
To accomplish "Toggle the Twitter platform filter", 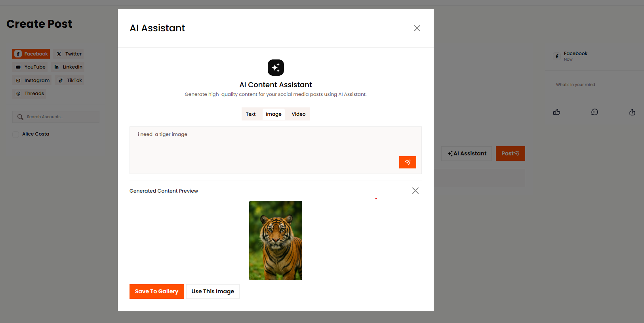I will (69, 54).
